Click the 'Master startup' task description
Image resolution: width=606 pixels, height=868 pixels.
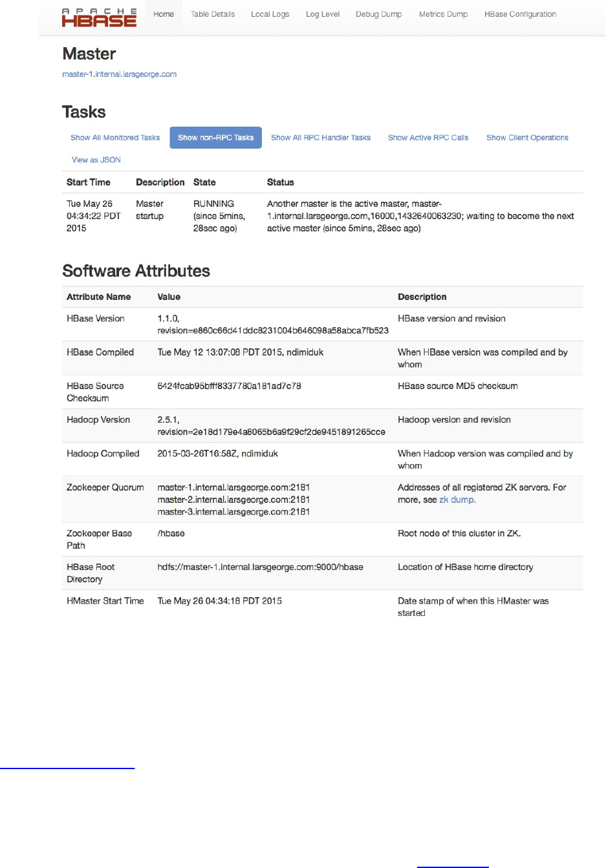point(150,210)
